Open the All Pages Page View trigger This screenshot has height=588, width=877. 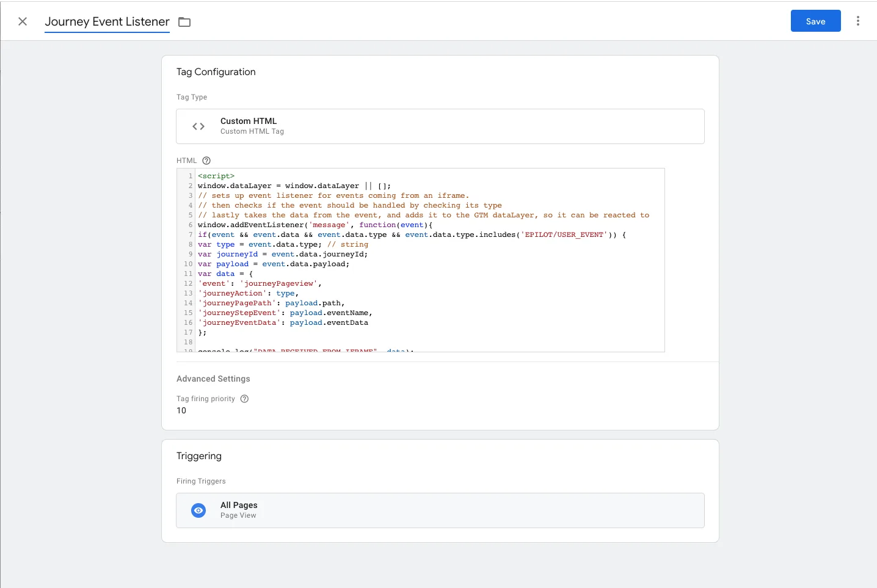pyautogui.click(x=440, y=510)
